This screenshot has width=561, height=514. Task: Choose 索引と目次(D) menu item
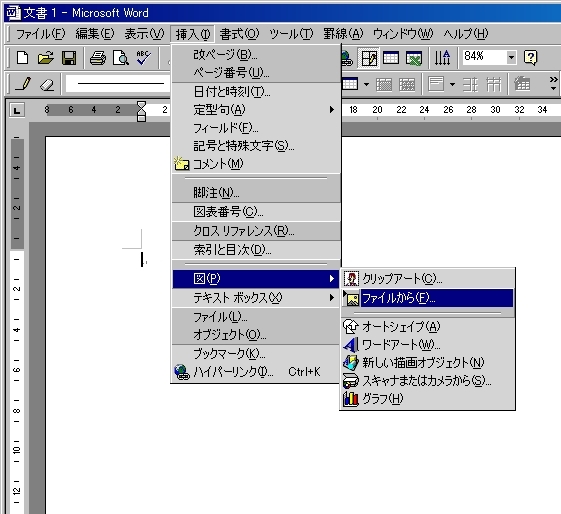point(256,250)
